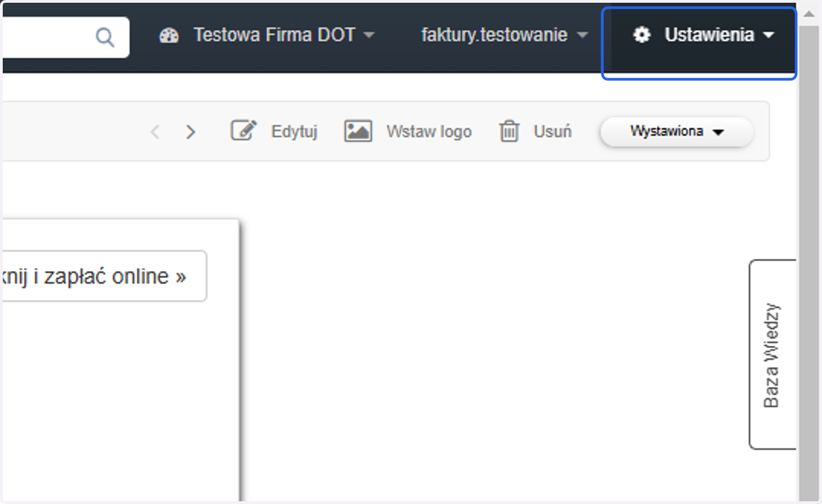
Task: Open the Wystawiona status dropdown
Action: tap(677, 131)
